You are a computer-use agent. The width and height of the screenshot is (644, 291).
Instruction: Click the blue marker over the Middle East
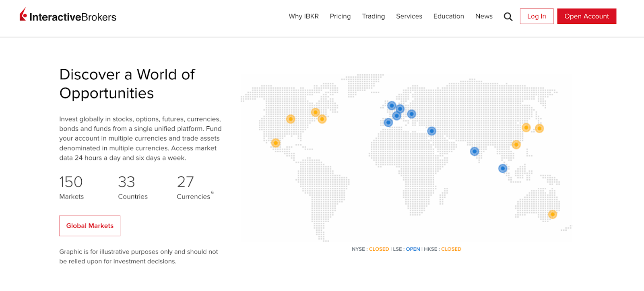431,131
